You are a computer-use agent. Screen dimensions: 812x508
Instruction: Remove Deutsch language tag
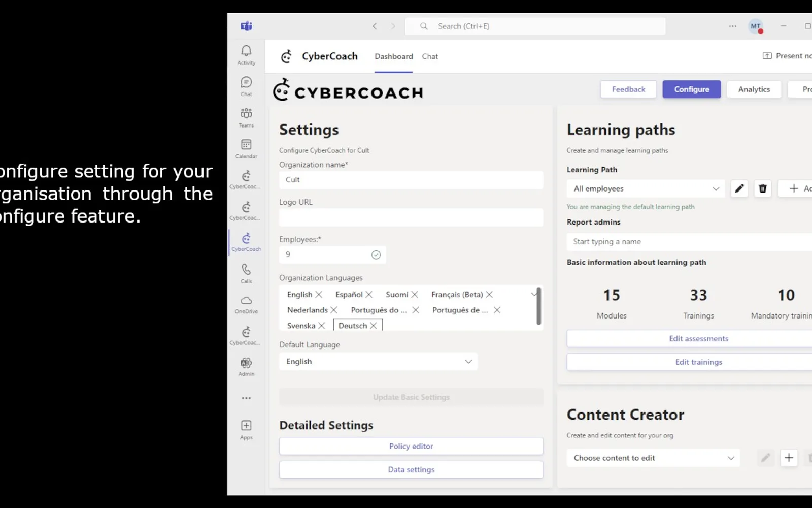coord(374,326)
